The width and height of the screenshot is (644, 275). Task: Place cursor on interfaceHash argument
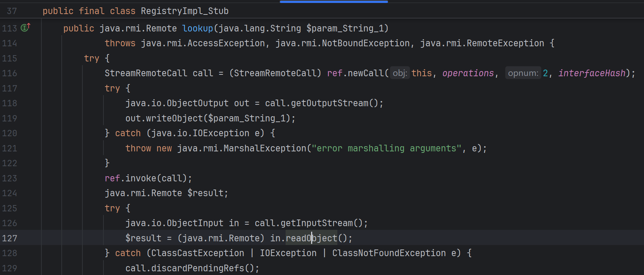click(x=592, y=73)
